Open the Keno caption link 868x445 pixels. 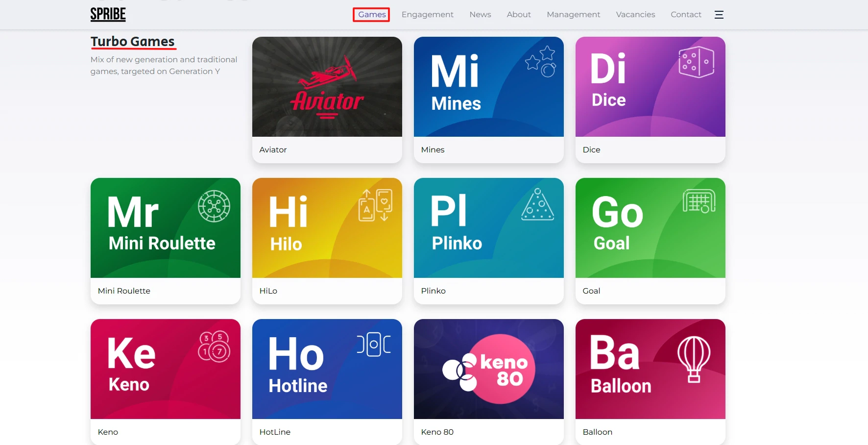coord(108,432)
